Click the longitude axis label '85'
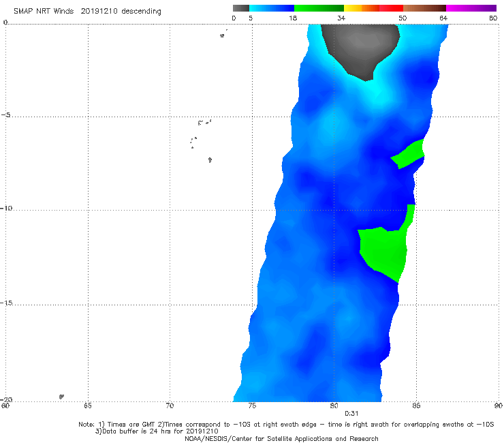 tap(416, 406)
